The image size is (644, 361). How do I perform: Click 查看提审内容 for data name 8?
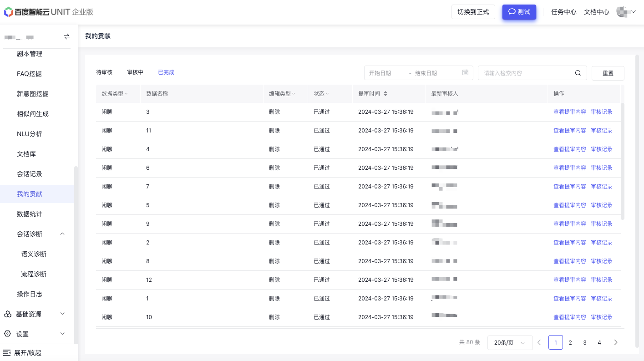click(570, 261)
